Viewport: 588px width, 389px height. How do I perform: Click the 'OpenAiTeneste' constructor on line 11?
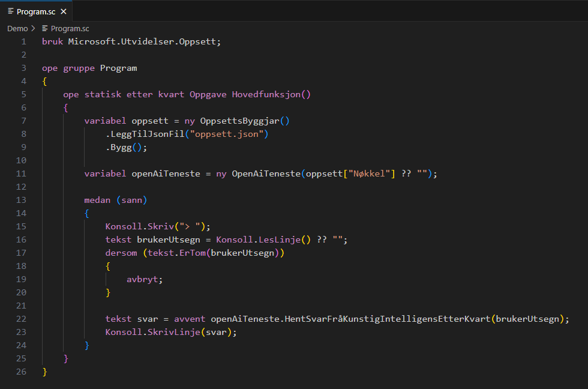[266, 173]
